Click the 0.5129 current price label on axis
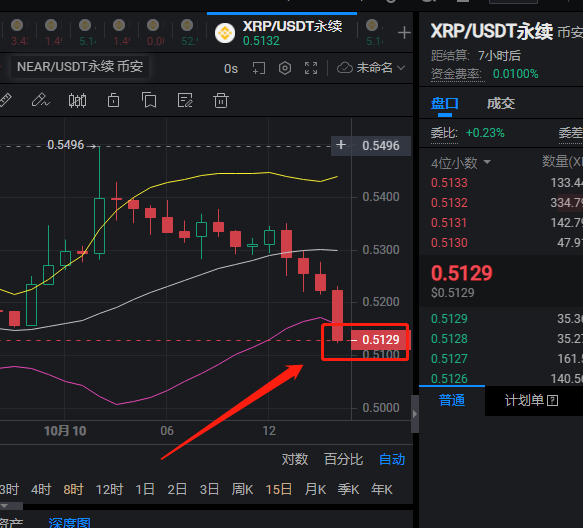This screenshot has height=528, width=583. tap(380, 340)
